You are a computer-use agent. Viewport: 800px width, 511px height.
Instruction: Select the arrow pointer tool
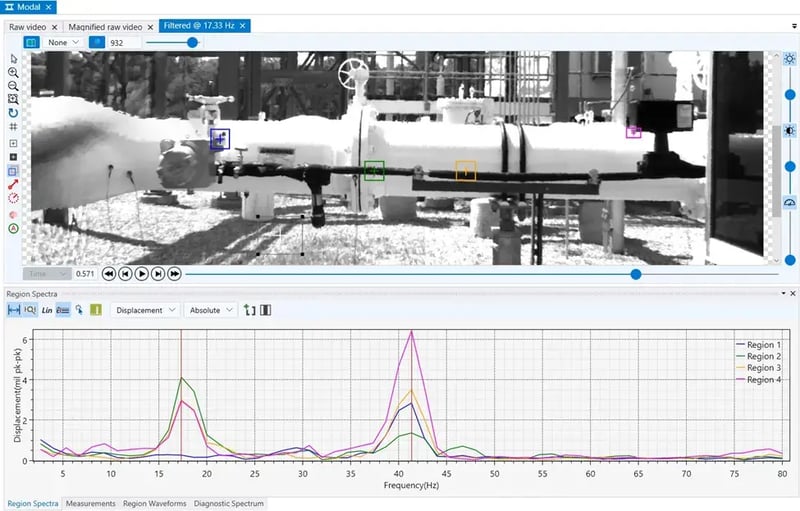[13, 58]
